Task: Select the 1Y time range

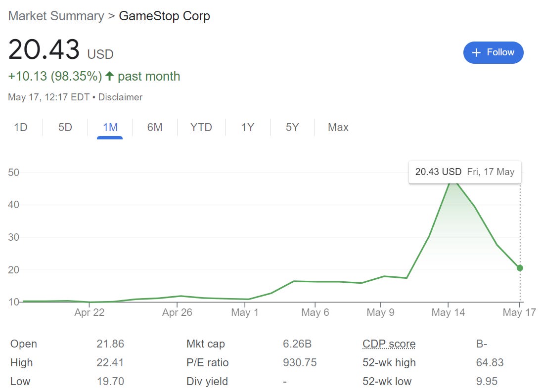Action: point(248,128)
